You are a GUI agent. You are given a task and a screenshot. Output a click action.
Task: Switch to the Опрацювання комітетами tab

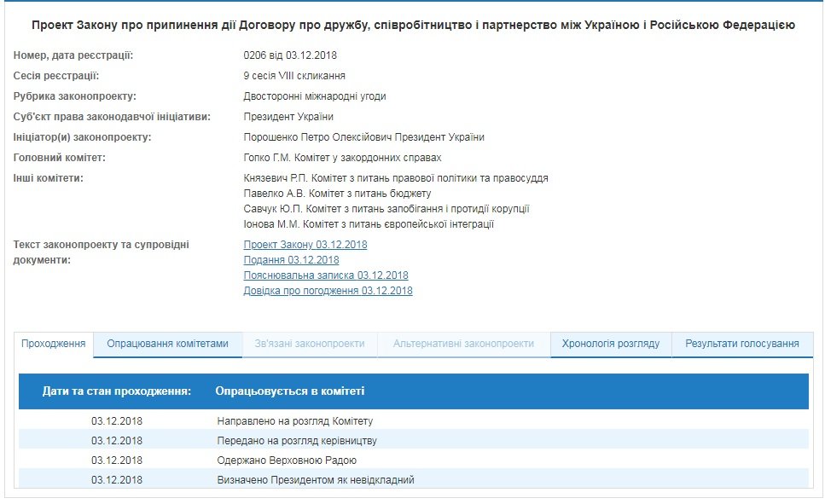click(x=167, y=344)
